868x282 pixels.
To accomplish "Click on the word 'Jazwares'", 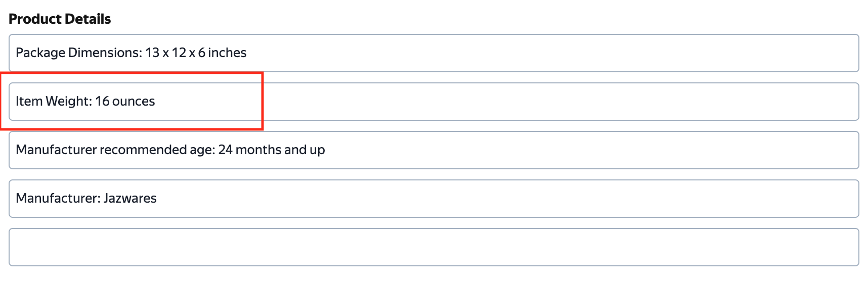I will tap(130, 198).
